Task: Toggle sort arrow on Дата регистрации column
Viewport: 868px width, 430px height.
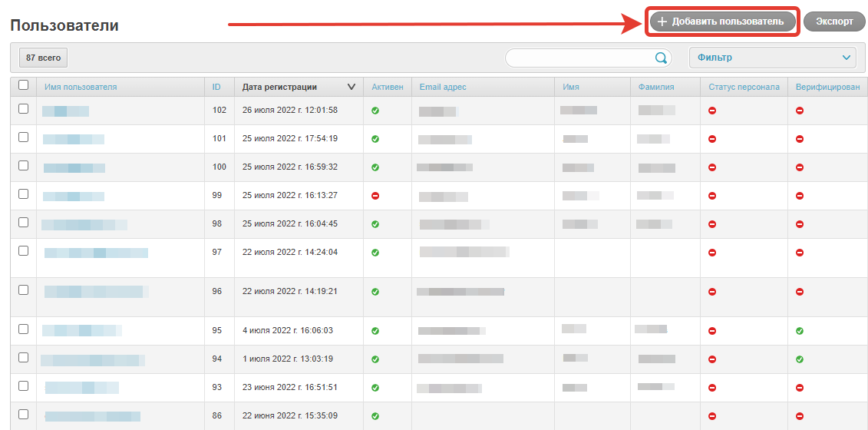Action: pyautogui.click(x=351, y=87)
